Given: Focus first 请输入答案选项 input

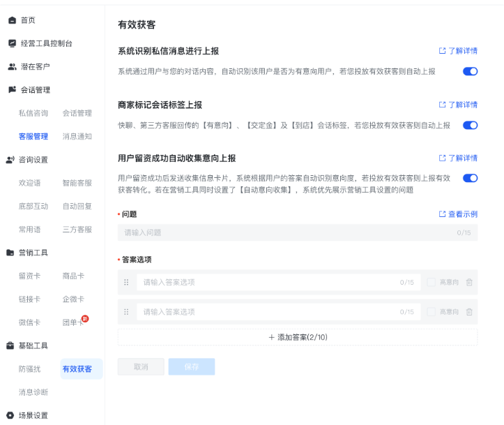Looking at the screenshot, I should 279,282.
